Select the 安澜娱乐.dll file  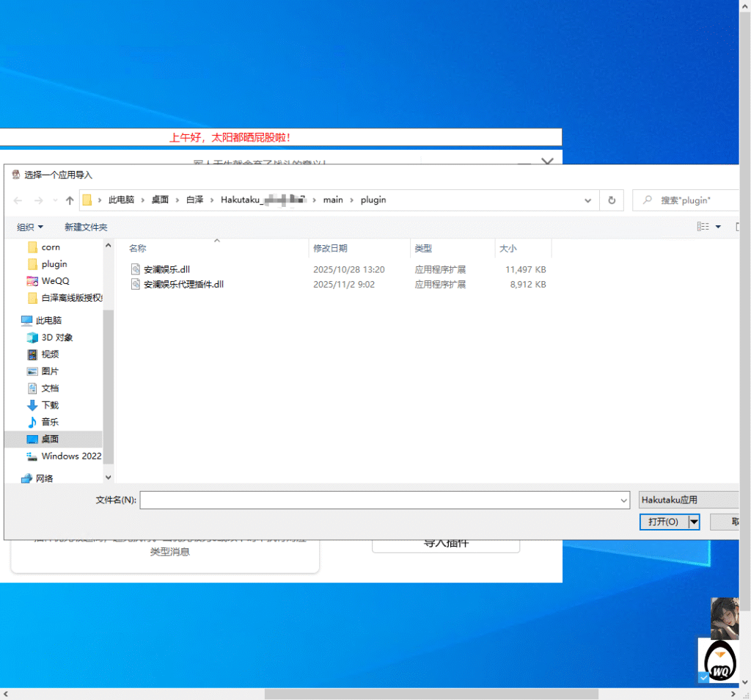(x=167, y=269)
